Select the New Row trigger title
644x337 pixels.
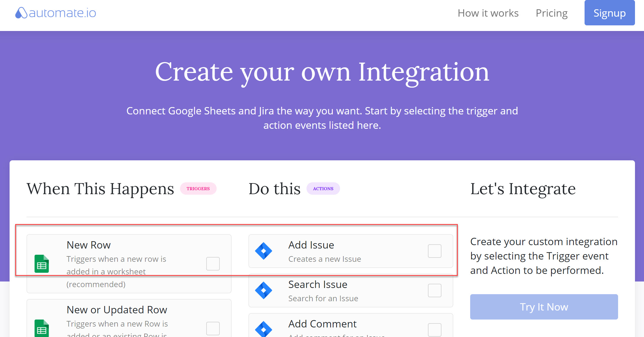pos(88,245)
